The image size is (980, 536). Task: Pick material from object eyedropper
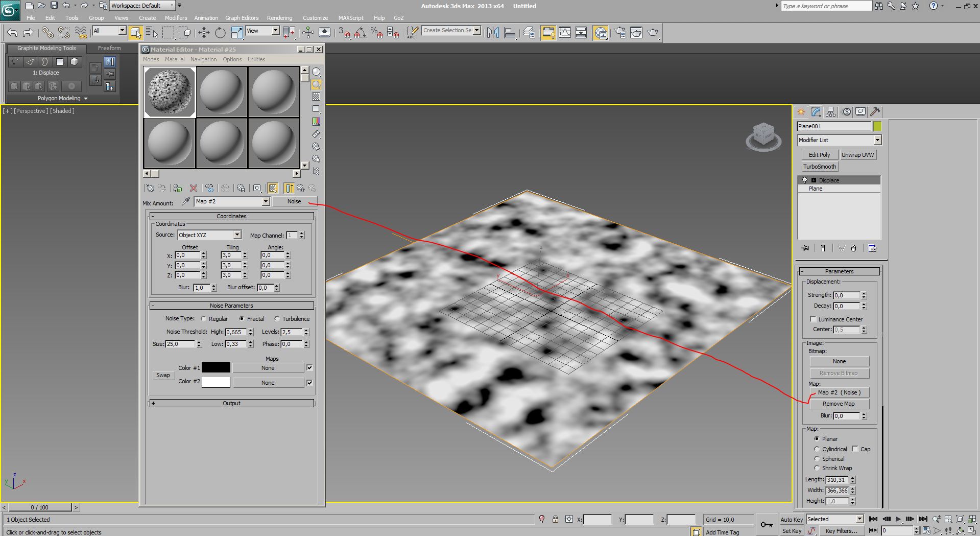coord(185,202)
